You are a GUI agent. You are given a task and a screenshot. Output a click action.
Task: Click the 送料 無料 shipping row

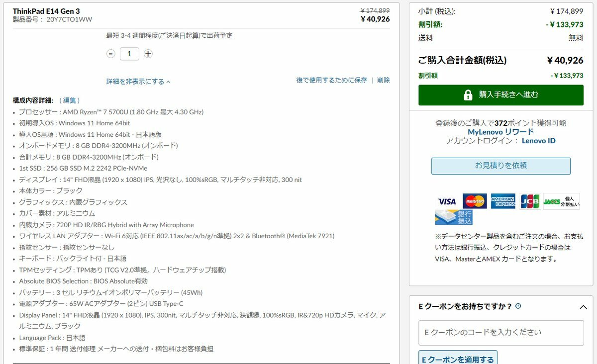coord(501,38)
